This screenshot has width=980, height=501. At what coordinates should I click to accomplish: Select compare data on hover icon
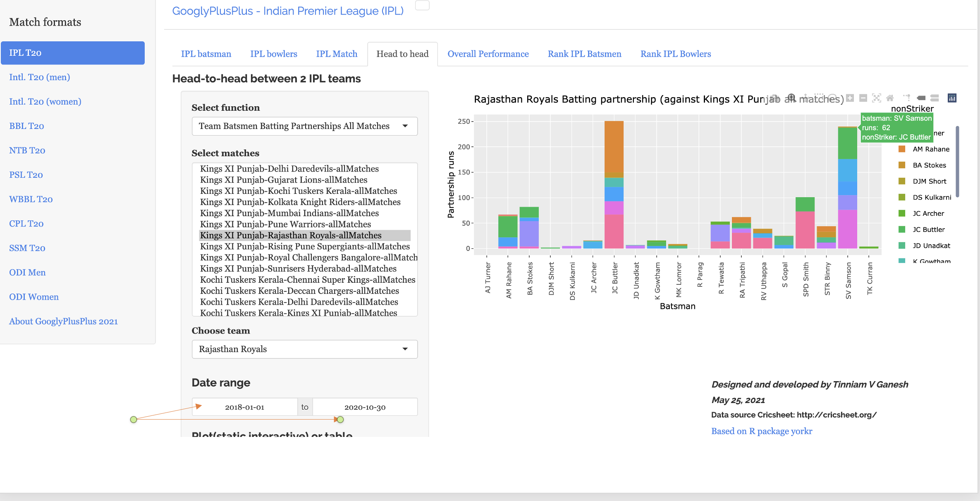point(935,98)
